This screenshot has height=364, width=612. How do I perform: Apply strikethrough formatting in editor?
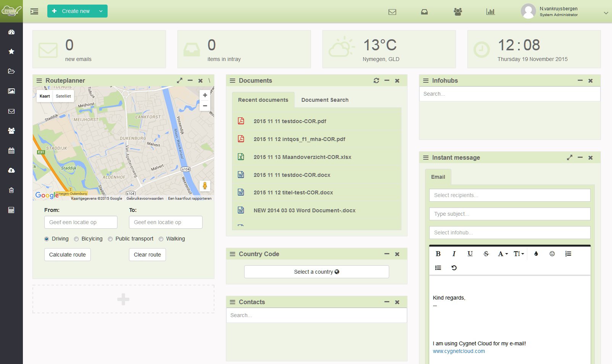(x=486, y=254)
